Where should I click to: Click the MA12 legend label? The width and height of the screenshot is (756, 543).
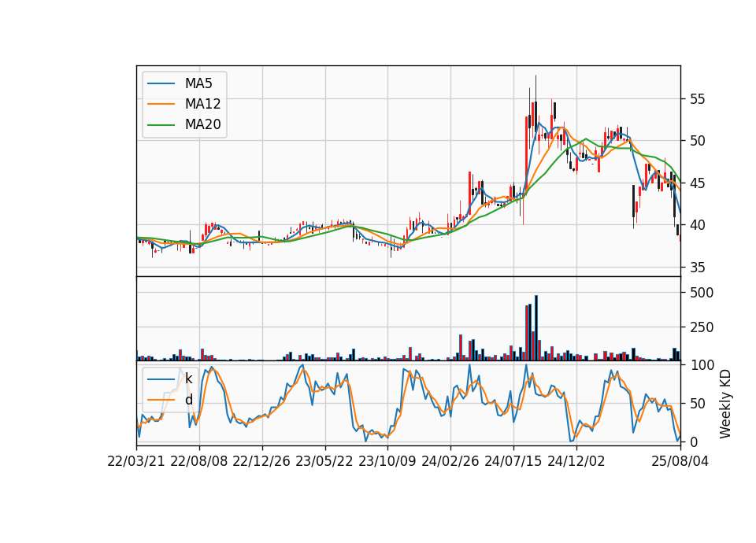tap(202, 104)
